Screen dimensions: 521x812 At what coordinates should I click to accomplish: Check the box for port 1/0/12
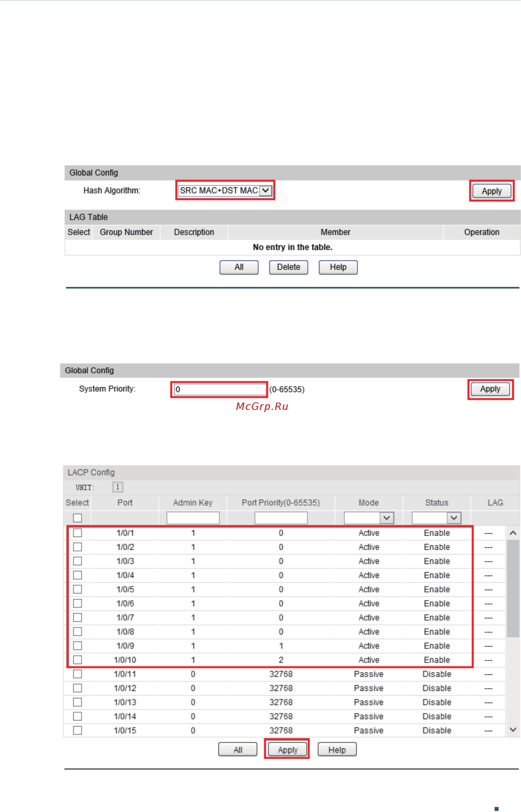(x=78, y=688)
